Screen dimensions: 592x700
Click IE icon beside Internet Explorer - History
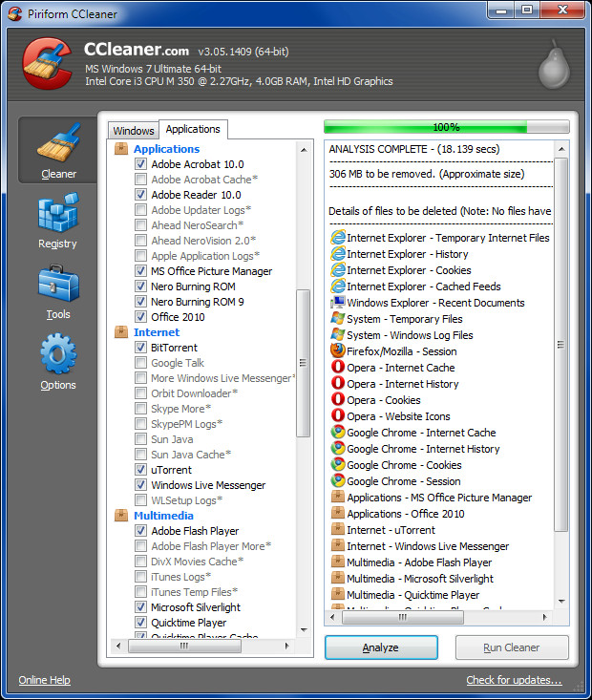(338, 254)
